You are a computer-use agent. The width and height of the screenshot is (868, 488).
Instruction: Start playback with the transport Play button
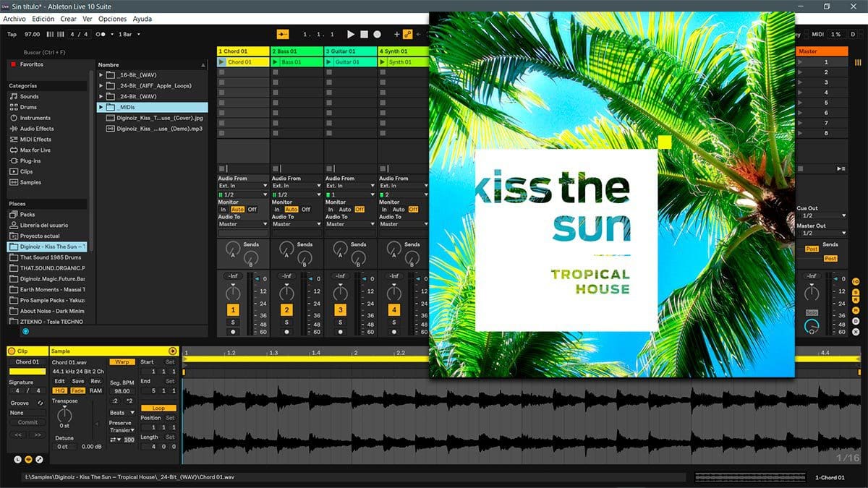(x=351, y=34)
